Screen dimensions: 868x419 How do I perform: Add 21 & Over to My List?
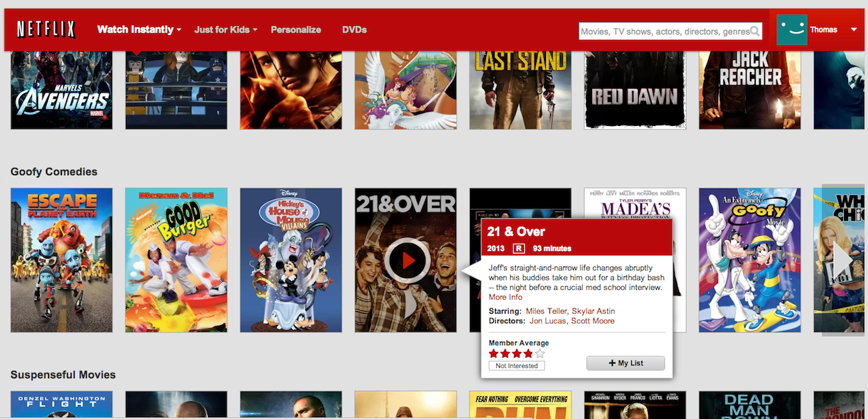(x=625, y=363)
